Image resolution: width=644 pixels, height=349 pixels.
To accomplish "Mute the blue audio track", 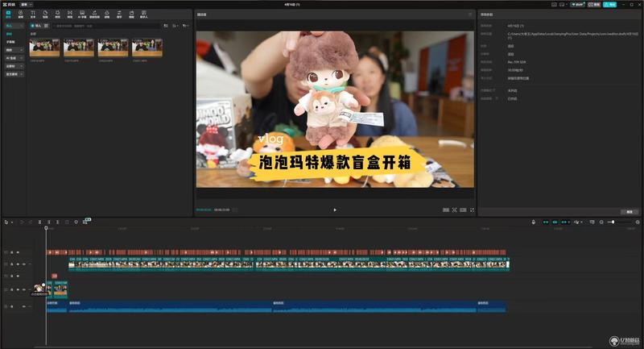I will pyautogui.click(x=24, y=306).
